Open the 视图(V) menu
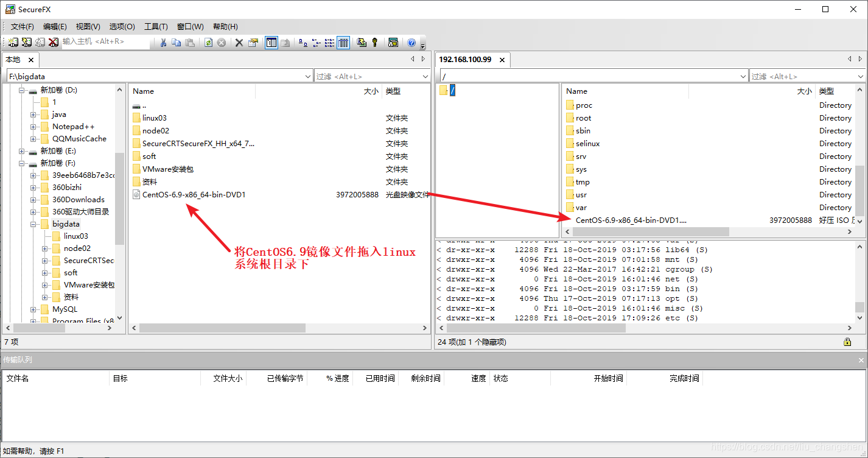The width and height of the screenshot is (868, 458). (88, 26)
